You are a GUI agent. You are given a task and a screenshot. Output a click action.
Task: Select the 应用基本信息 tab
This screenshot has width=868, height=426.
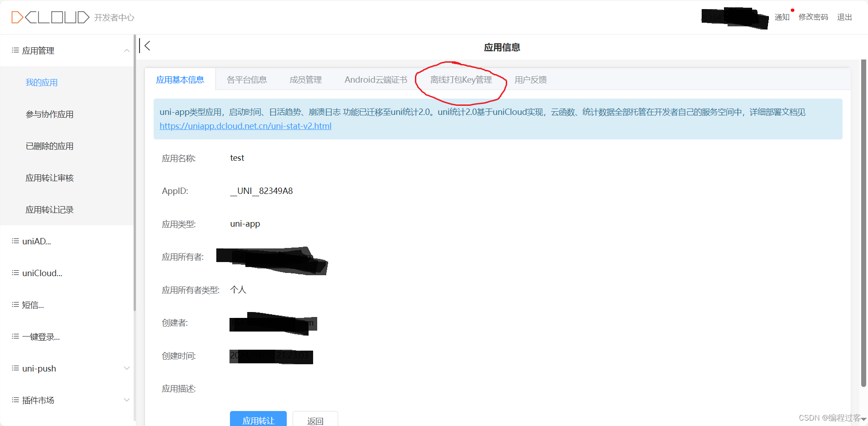tap(180, 79)
